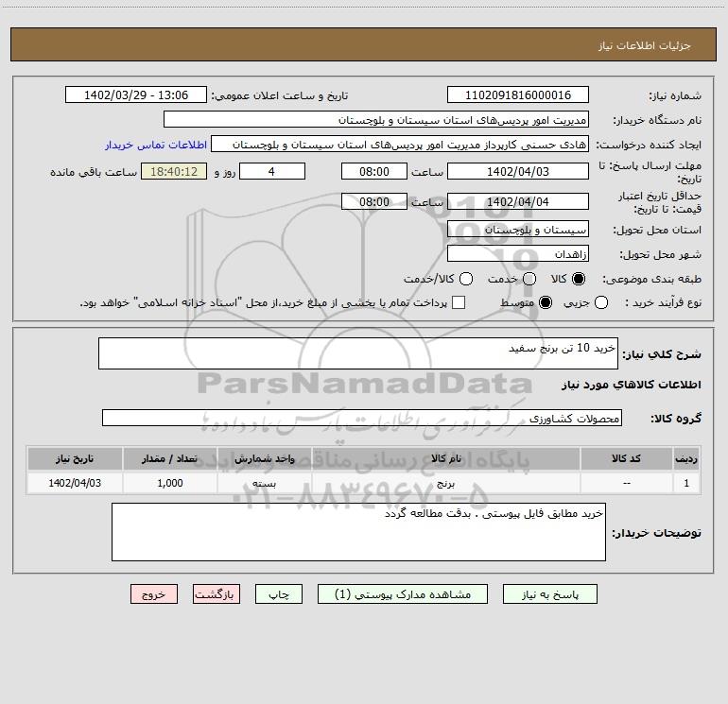The height and width of the screenshot is (704, 728).
Task: Click the برنج item name cell
Action: [445, 483]
